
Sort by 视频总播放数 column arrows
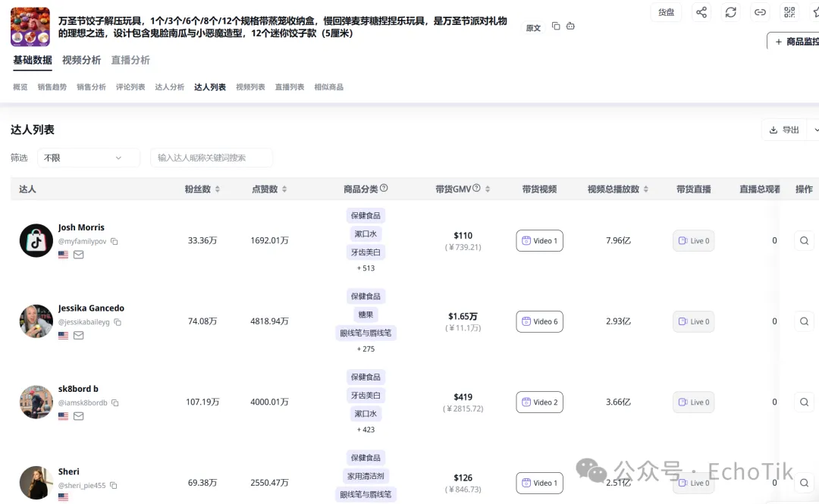click(646, 189)
